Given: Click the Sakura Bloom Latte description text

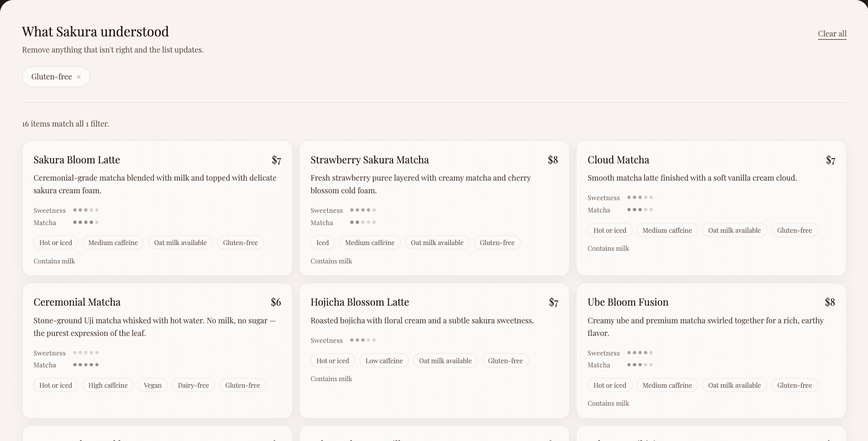Looking at the screenshot, I should pos(155,184).
